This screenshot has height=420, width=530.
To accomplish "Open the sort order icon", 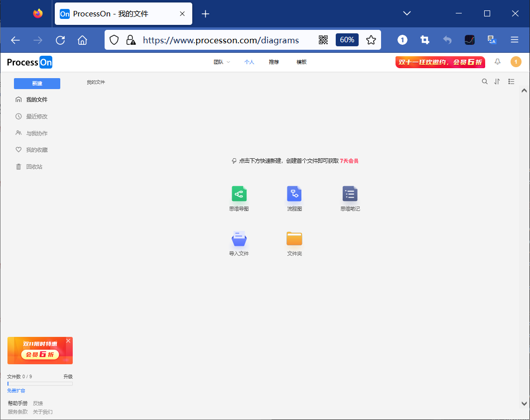I will tap(497, 82).
